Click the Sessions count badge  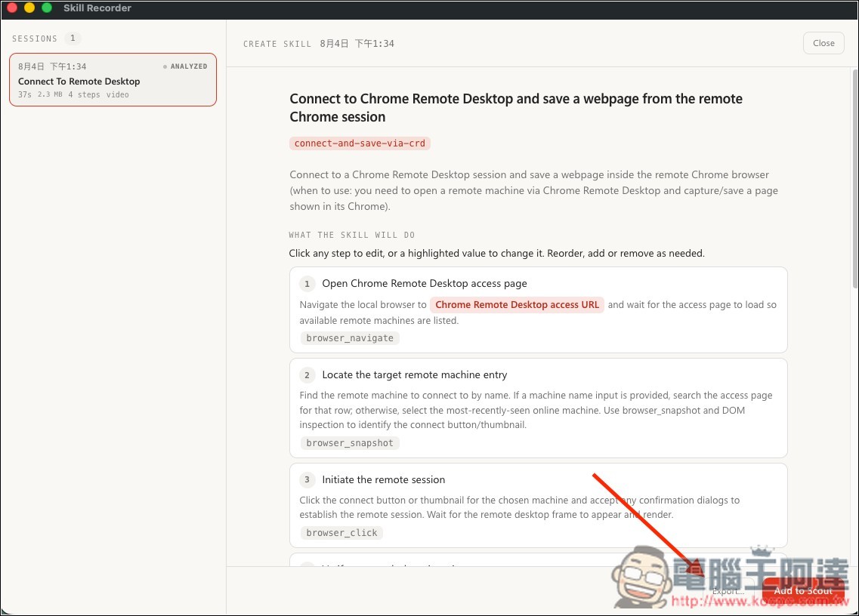click(x=73, y=38)
